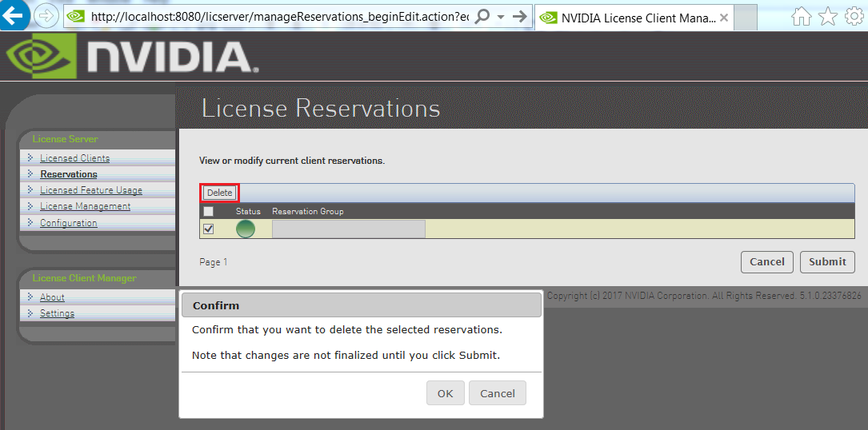Click the green status indicator circle

click(x=246, y=229)
